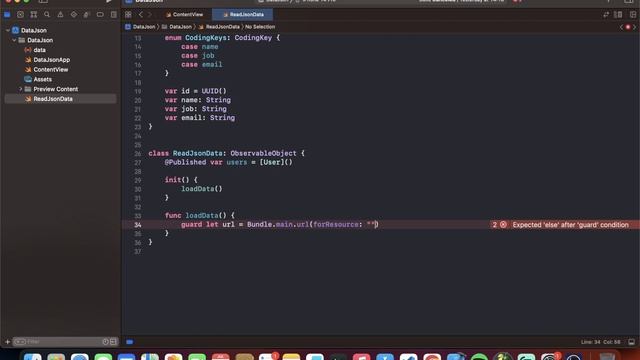
Task: Show only recent files filter icon
Action: tap(105, 342)
